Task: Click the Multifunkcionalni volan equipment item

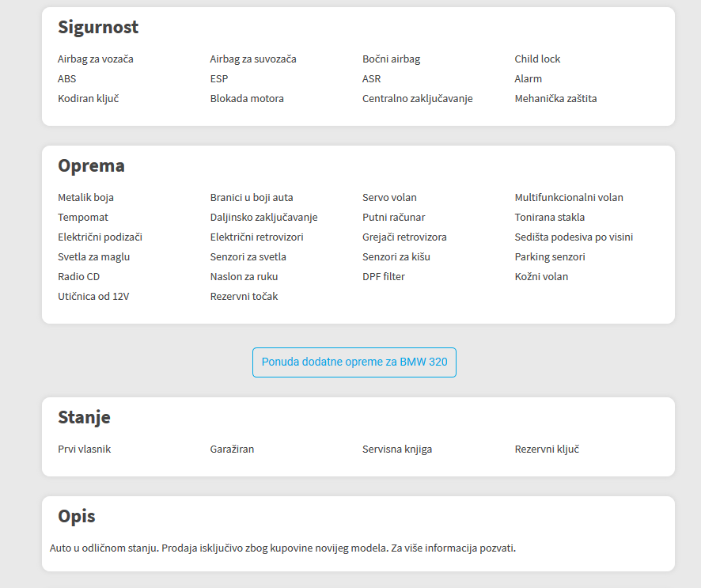Action: [x=569, y=198]
